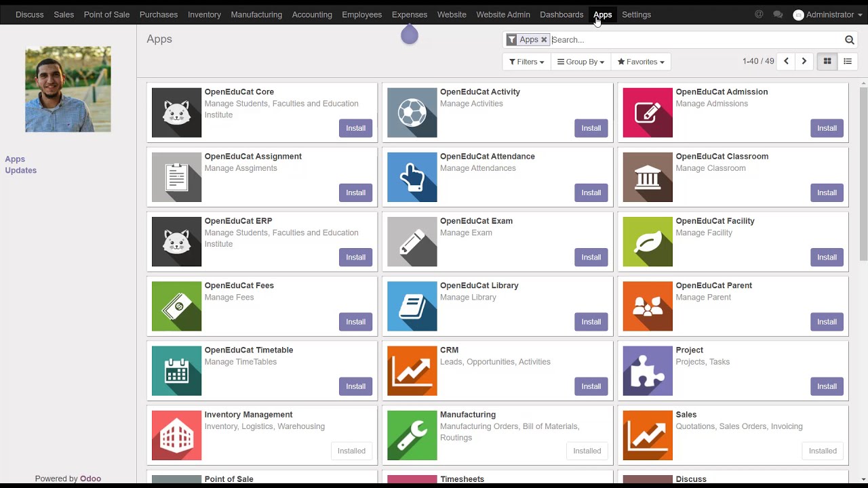Install OpenEduCat Library

[591, 322]
